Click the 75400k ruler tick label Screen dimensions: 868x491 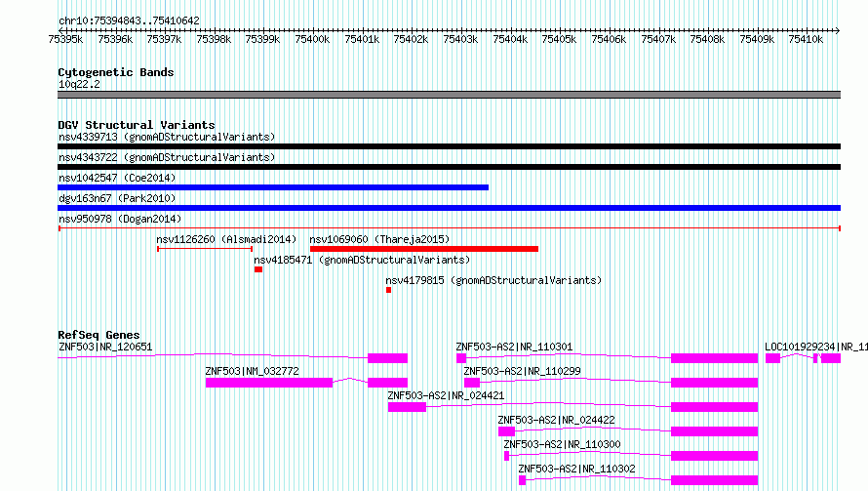[x=312, y=39]
